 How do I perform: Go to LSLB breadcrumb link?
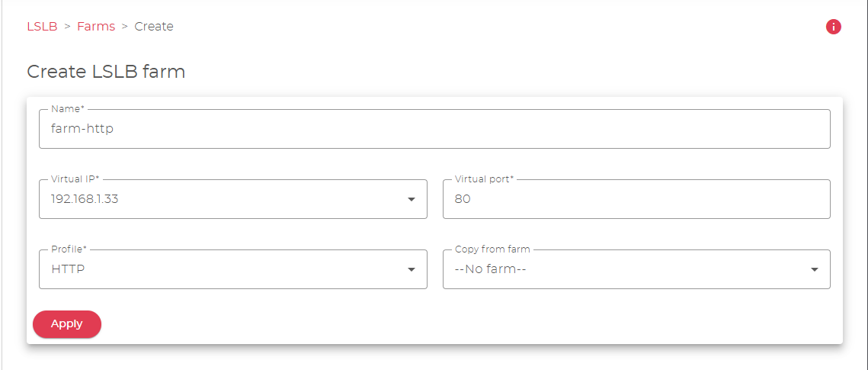[42, 27]
